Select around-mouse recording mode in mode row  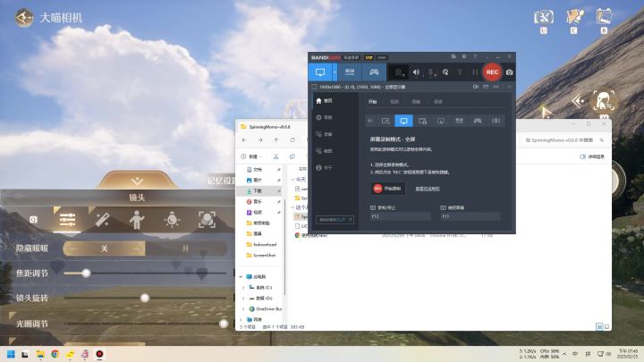[x=441, y=121]
